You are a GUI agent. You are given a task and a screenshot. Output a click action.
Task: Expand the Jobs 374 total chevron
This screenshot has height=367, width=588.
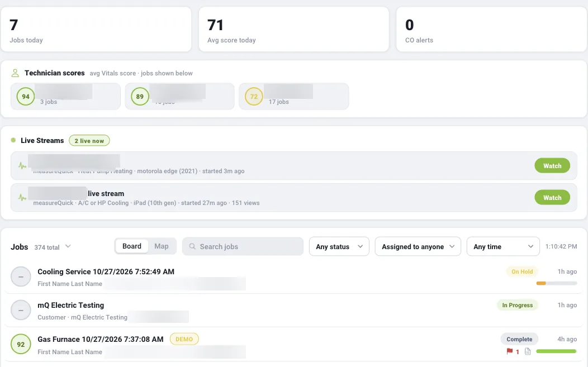click(68, 246)
